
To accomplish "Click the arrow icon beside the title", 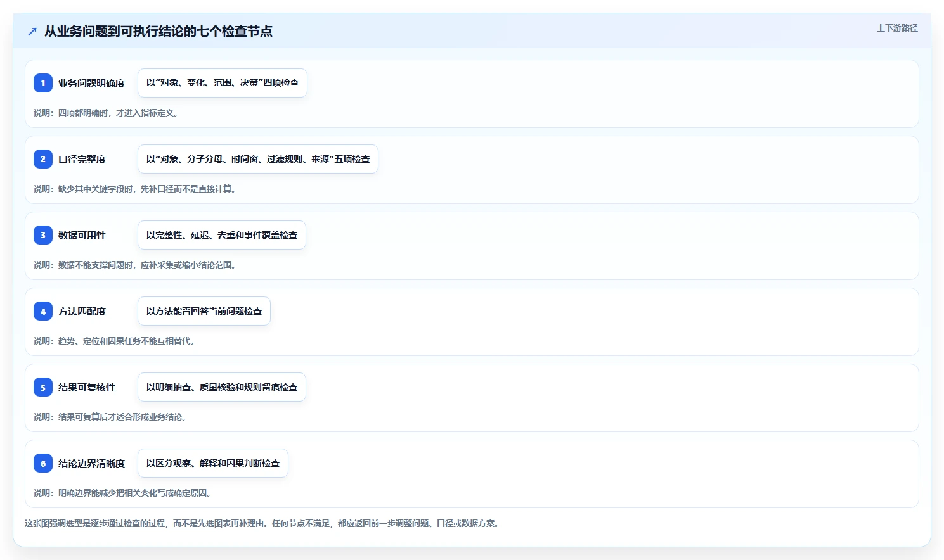I will point(32,31).
